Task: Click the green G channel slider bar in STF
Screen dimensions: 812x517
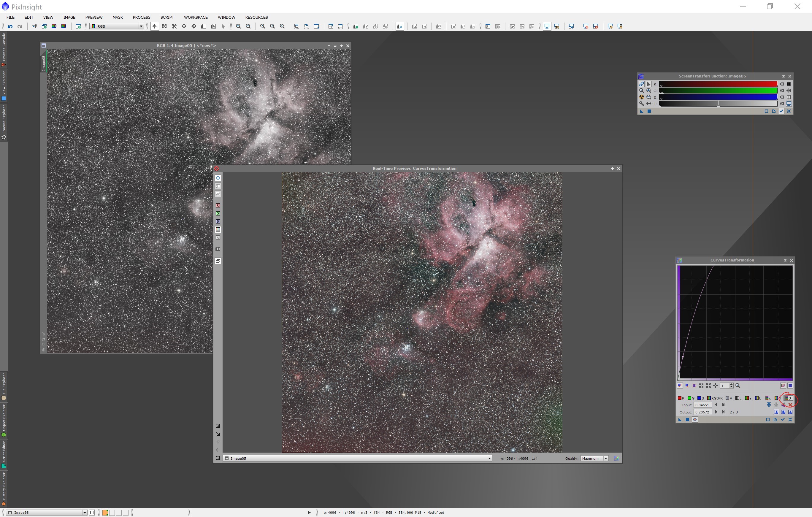Action: point(718,91)
